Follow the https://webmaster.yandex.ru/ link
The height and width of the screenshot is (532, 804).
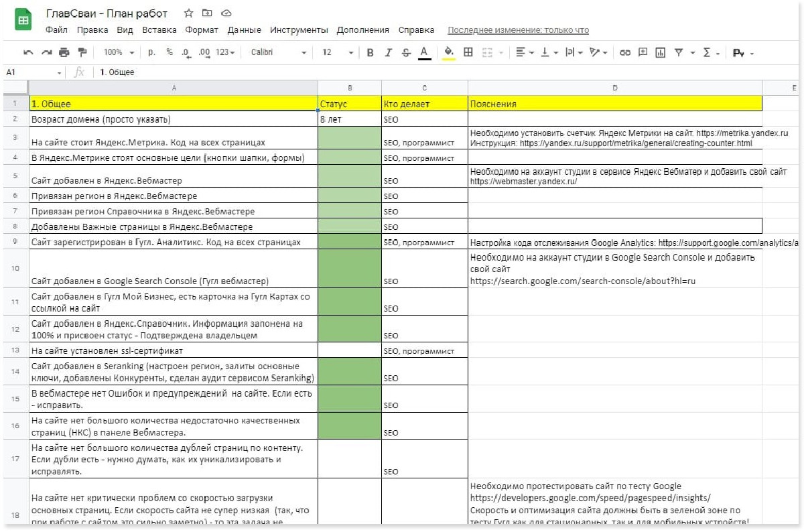click(523, 182)
